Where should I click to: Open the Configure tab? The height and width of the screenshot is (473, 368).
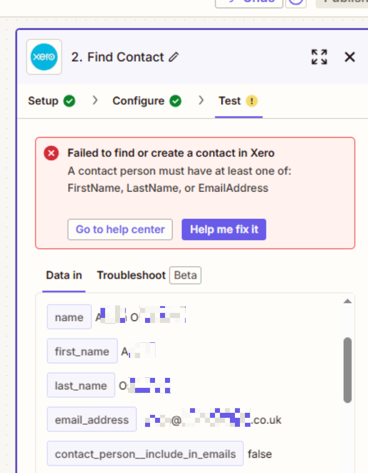147,101
